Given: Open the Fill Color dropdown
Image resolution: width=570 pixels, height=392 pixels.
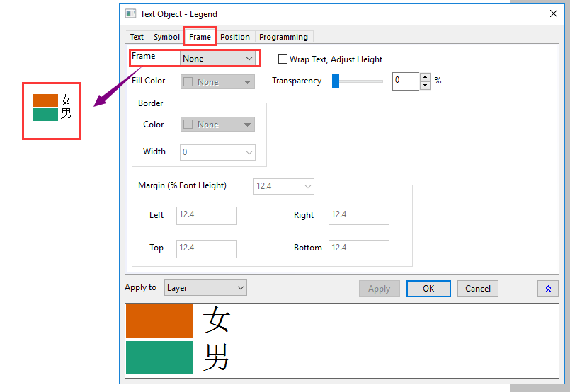Looking at the screenshot, I should click(x=217, y=82).
